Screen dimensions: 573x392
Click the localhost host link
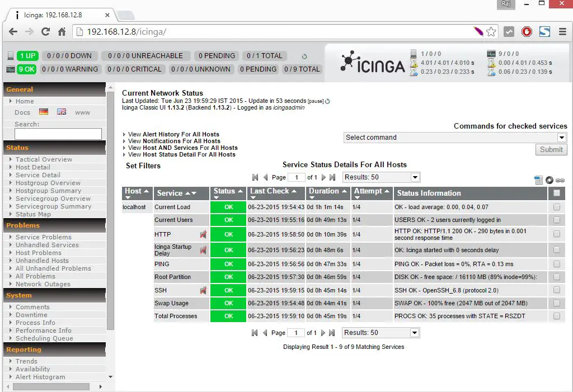(134, 207)
